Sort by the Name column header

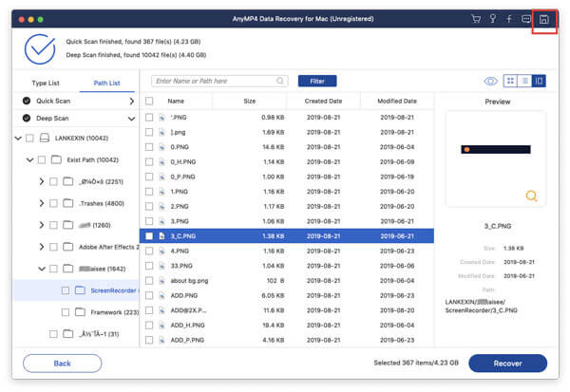[x=176, y=101]
